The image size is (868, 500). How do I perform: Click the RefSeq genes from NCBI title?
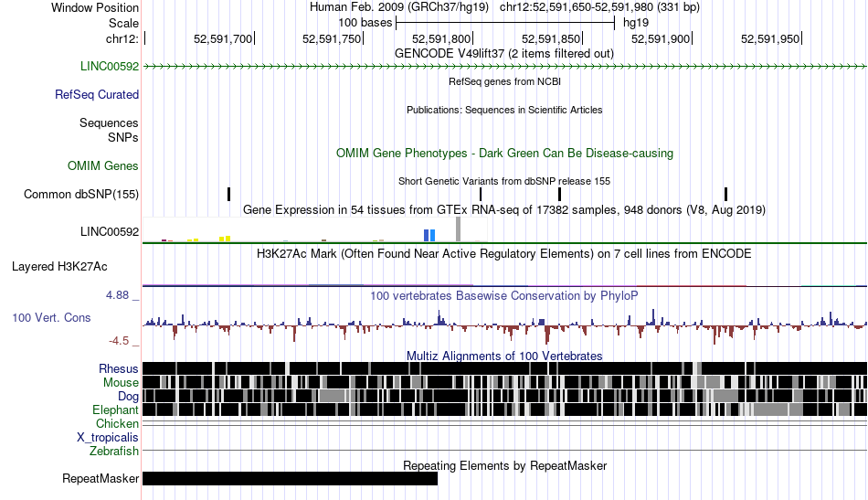(504, 82)
